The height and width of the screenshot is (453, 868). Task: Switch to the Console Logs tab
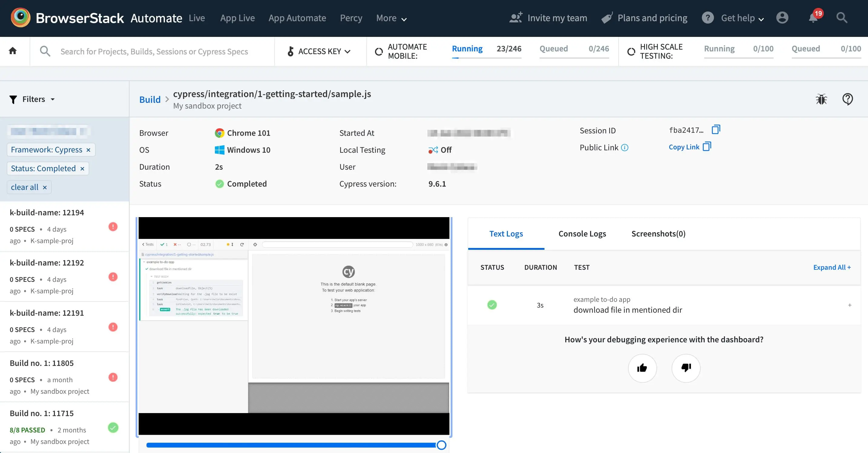582,234
